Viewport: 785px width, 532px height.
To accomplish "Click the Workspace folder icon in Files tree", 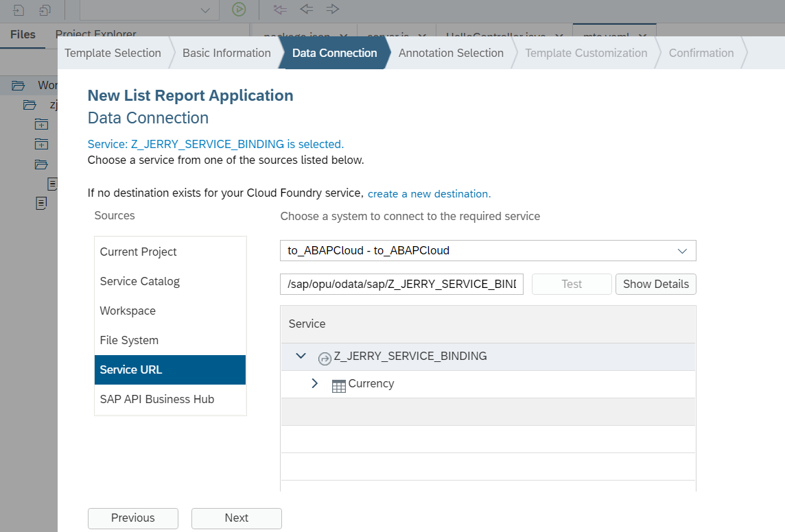I will point(18,86).
